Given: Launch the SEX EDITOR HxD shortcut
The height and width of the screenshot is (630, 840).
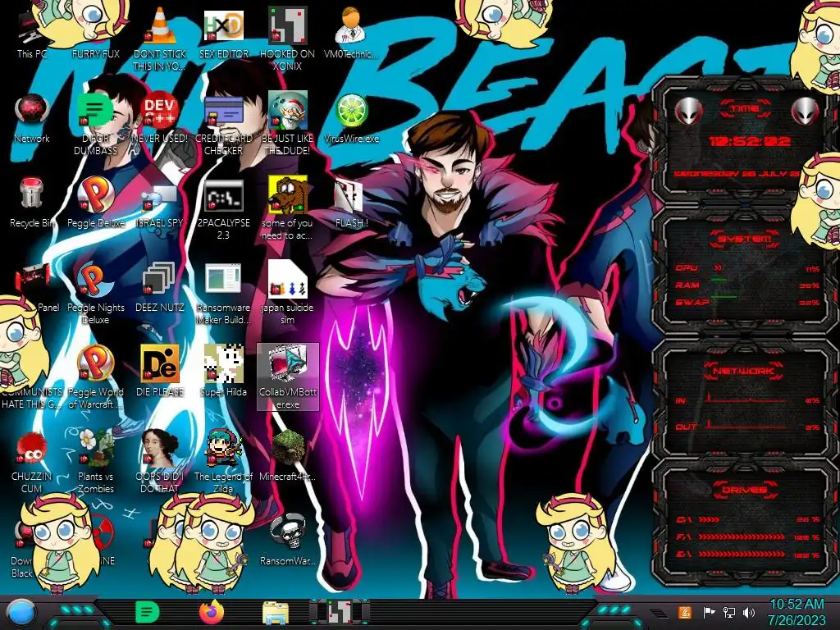Looking at the screenshot, I should (x=223, y=32).
